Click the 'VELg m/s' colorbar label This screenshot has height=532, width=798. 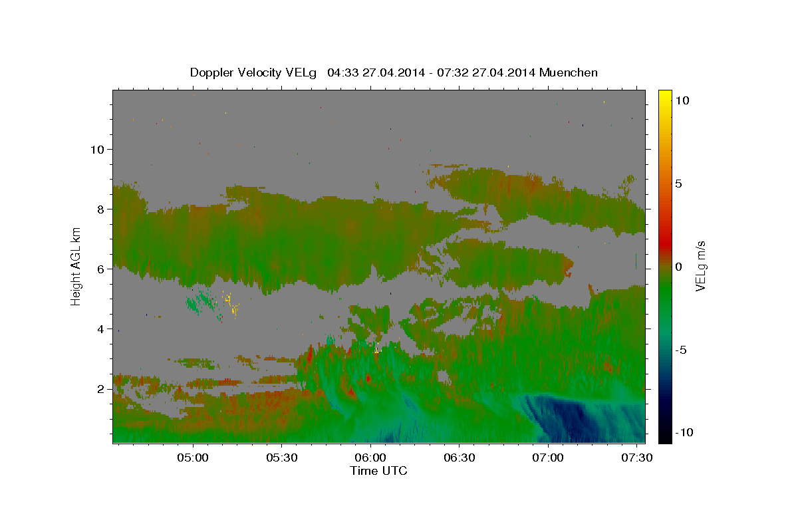(x=700, y=267)
